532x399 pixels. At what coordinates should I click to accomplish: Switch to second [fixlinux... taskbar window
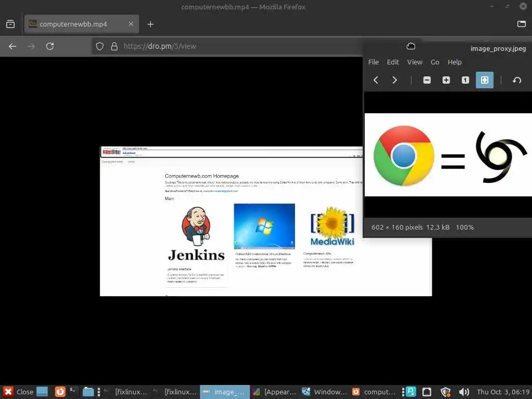[175, 392]
